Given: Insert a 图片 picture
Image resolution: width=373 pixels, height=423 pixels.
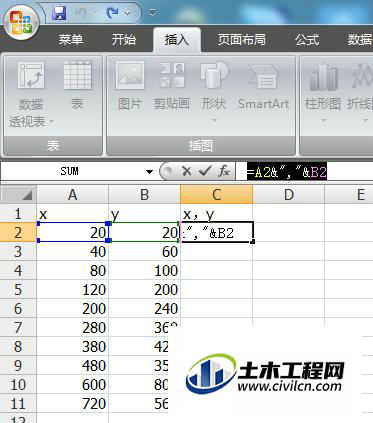Looking at the screenshot, I should [x=130, y=86].
